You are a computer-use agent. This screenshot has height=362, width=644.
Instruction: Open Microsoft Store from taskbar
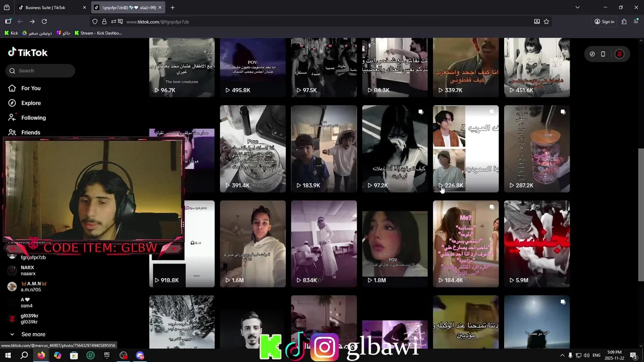(74, 355)
